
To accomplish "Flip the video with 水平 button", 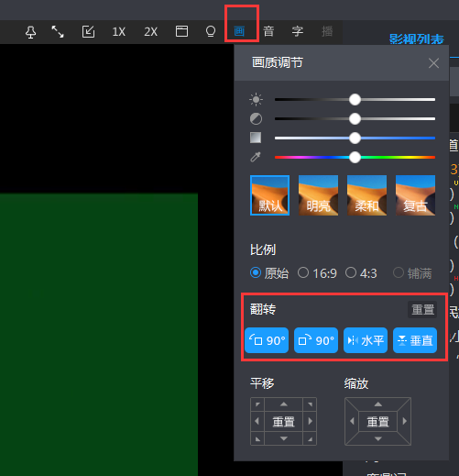I will (366, 340).
